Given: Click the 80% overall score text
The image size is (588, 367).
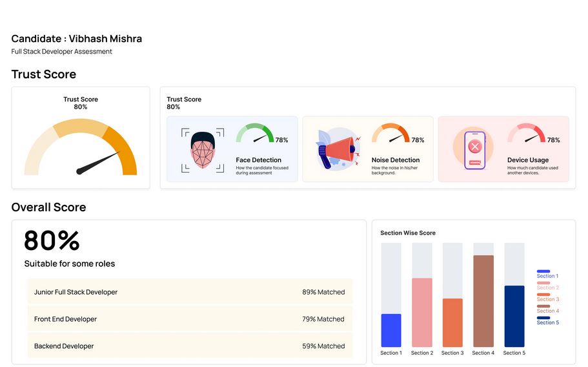Looking at the screenshot, I should pos(52,240).
